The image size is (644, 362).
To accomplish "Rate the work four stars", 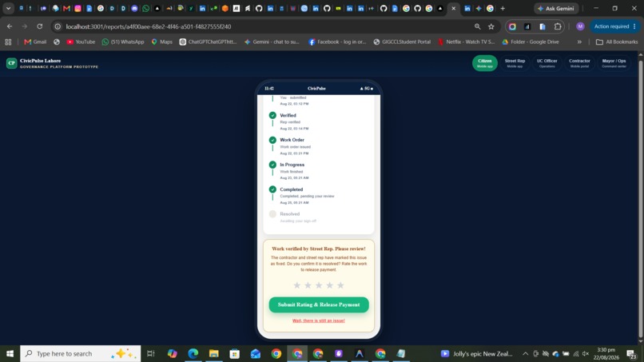I will [329, 285].
